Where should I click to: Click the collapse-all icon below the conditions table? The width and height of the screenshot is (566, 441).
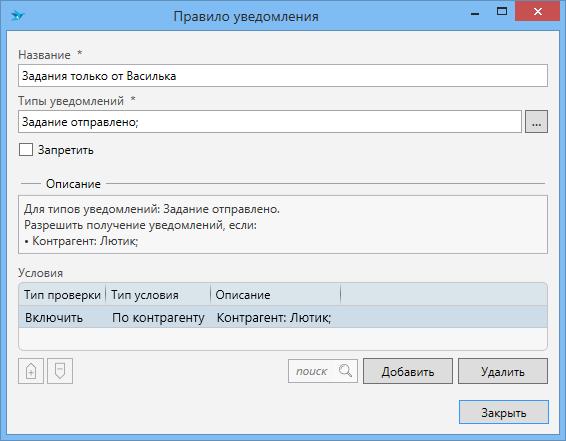60,371
